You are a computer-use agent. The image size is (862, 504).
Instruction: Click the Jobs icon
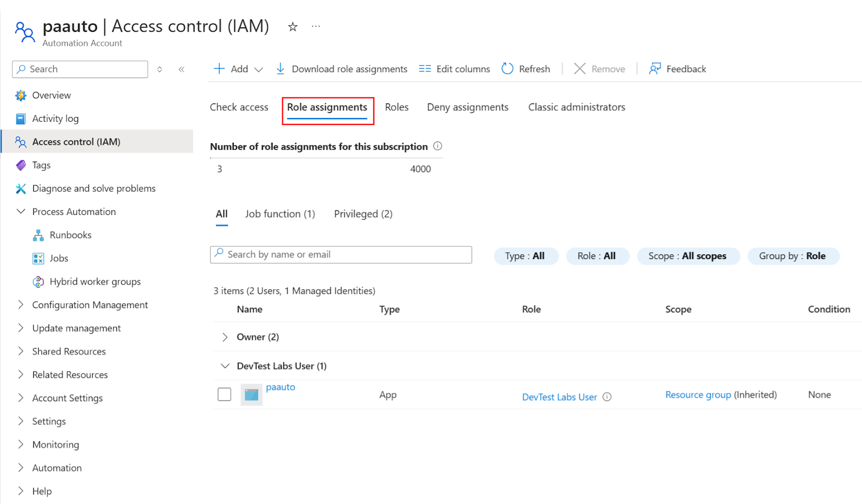[x=38, y=258]
